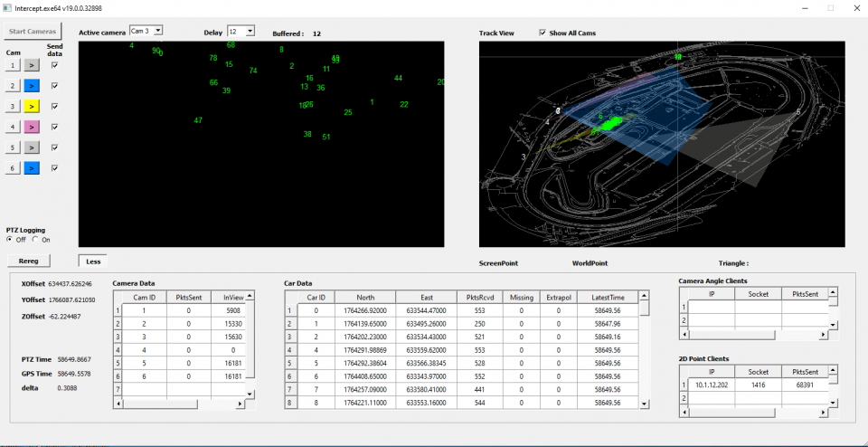Screen dimensions: 868x447
Task: Click Socket value 1416
Action: [759, 385]
